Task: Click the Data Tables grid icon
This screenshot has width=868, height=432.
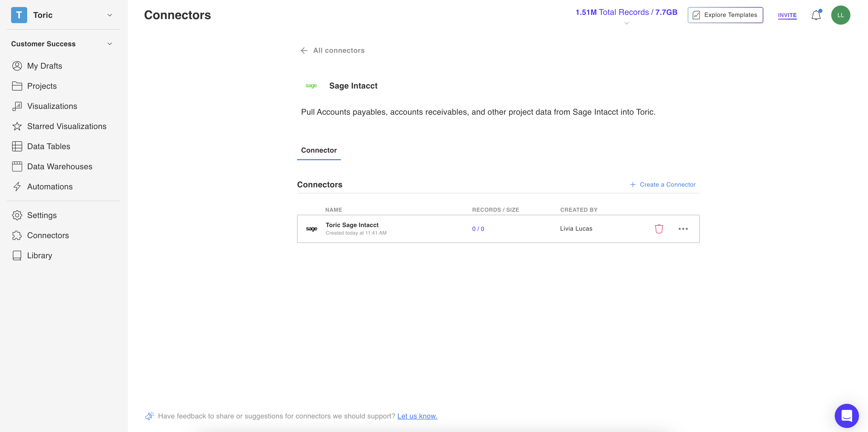Action: pos(17,146)
